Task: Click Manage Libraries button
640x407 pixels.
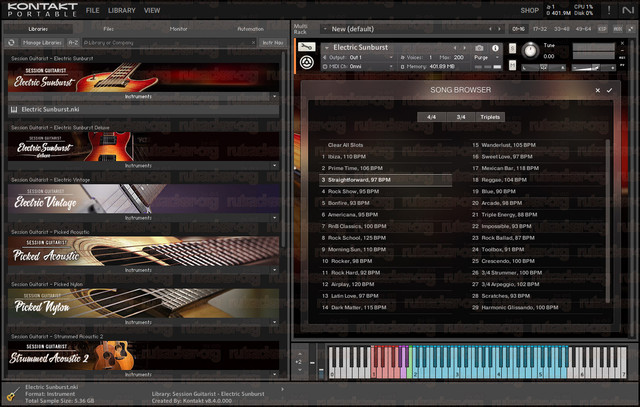Action: tap(42, 42)
